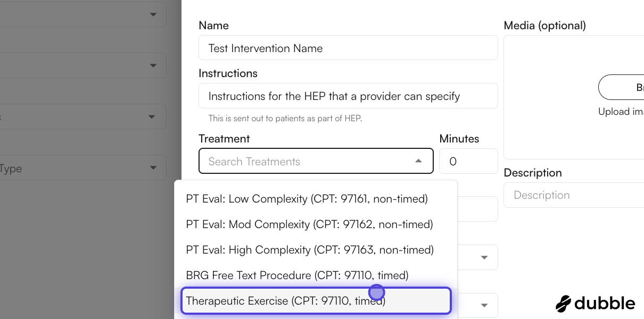Click the Test Intervention Name field
Image resolution: width=644 pixels, height=319 pixels.
pos(348,47)
